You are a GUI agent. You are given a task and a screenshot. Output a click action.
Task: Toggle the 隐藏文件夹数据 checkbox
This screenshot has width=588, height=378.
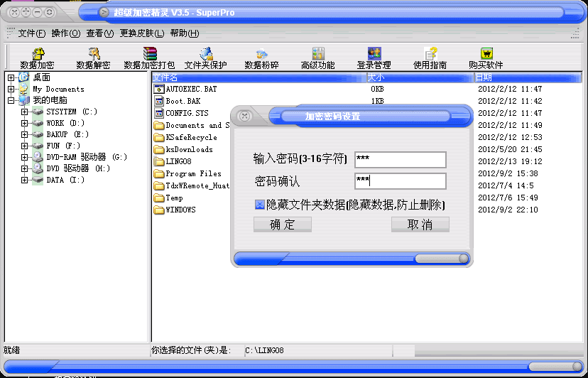point(259,205)
